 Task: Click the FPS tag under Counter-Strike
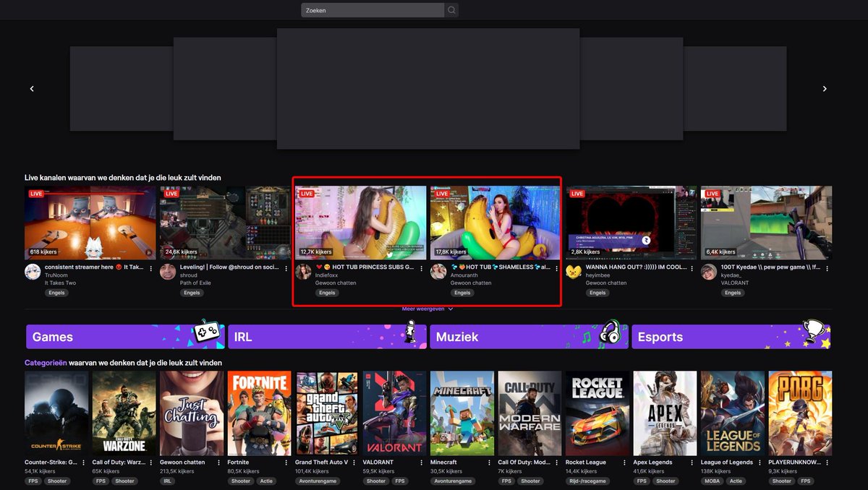pyautogui.click(x=33, y=481)
